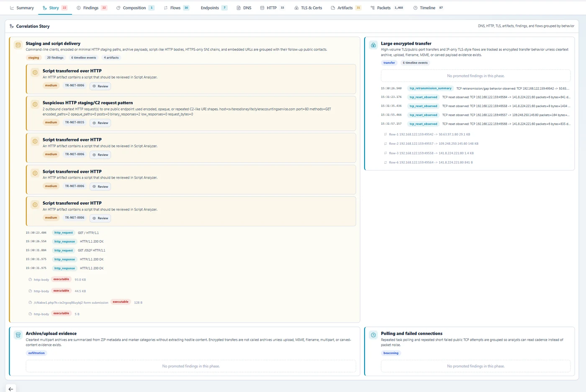Click the exfiltration tag
Viewport: 586px width, 392px height.
coord(36,353)
